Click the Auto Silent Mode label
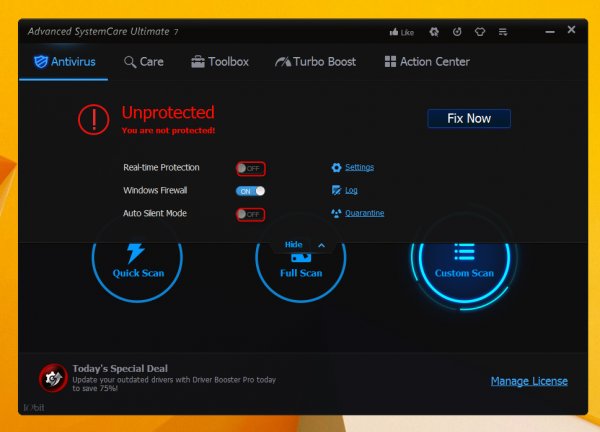The width and height of the screenshot is (600, 432). (x=155, y=213)
